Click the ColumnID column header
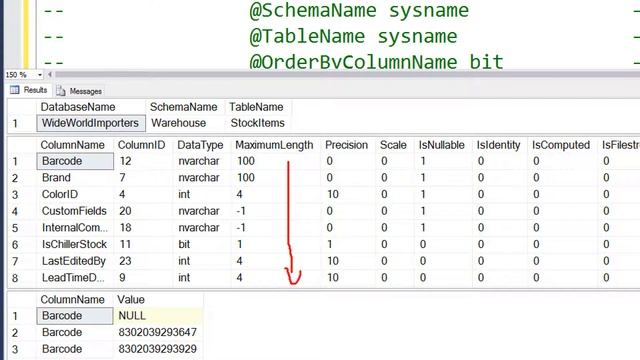The width and height of the screenshot is (640, 360). [142, 145]
